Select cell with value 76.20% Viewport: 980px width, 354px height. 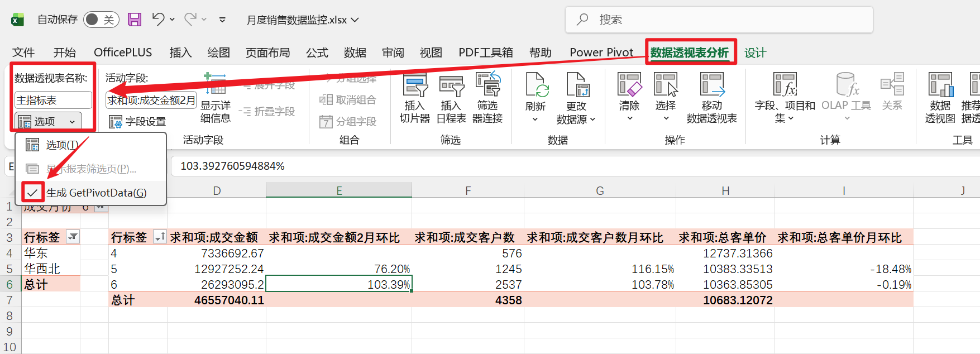tap(339, 269)
